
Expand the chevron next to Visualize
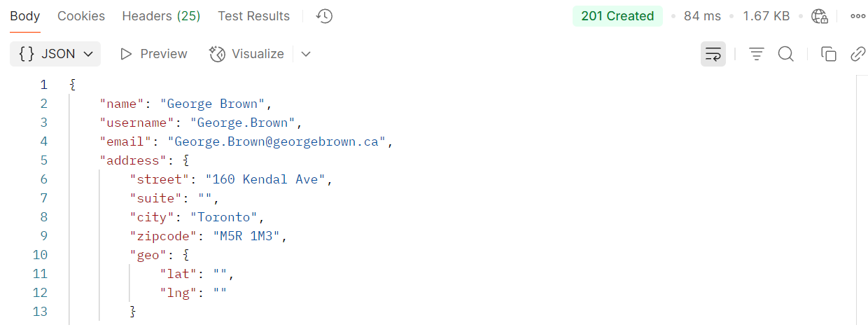click(x=306, y=54)
